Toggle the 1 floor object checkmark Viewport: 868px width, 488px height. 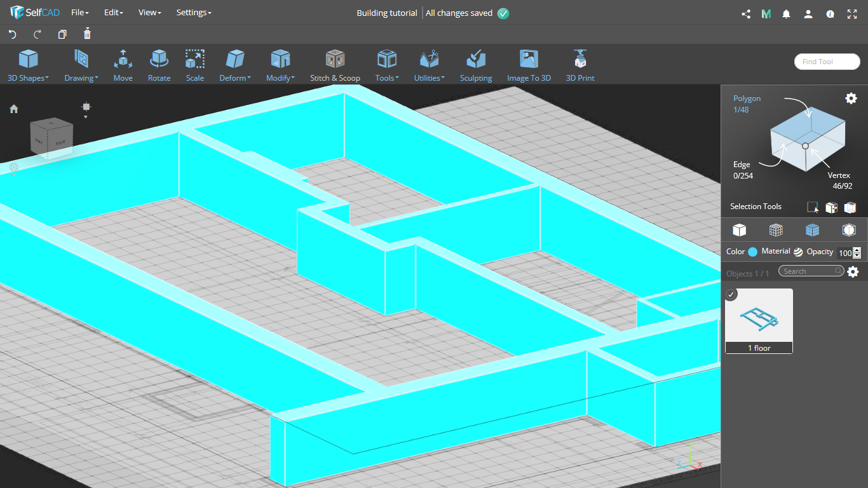731,294
